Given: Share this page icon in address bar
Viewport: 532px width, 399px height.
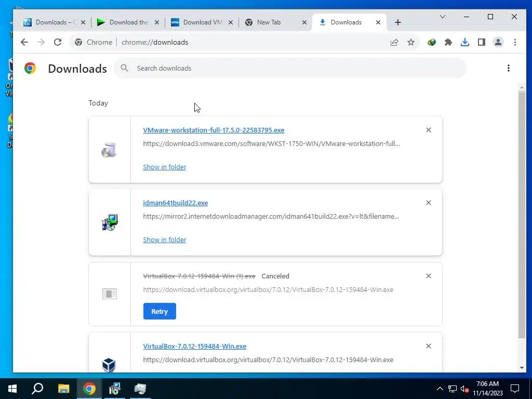Looking at the screenshot, I should tap(394, 42).
